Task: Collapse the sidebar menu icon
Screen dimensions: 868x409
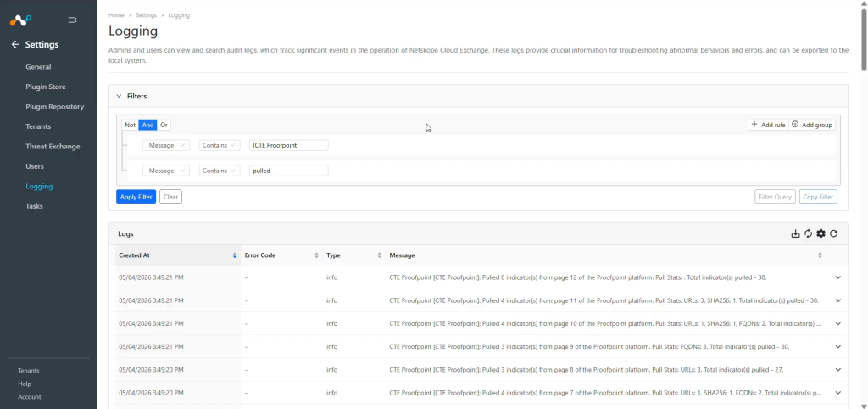Action: coord(73,20)
